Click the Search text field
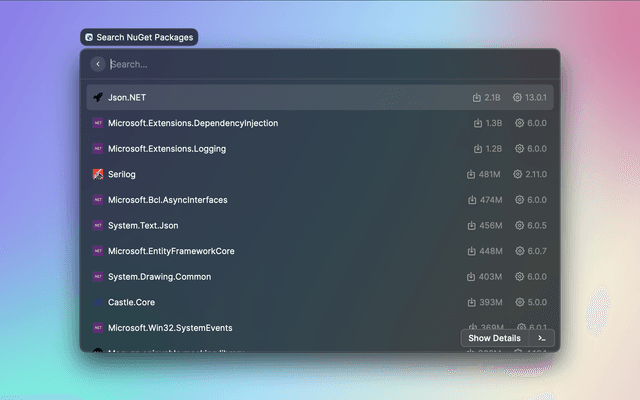Image resolution: width=640 pixels, height=400 pixels. point(300,64)
